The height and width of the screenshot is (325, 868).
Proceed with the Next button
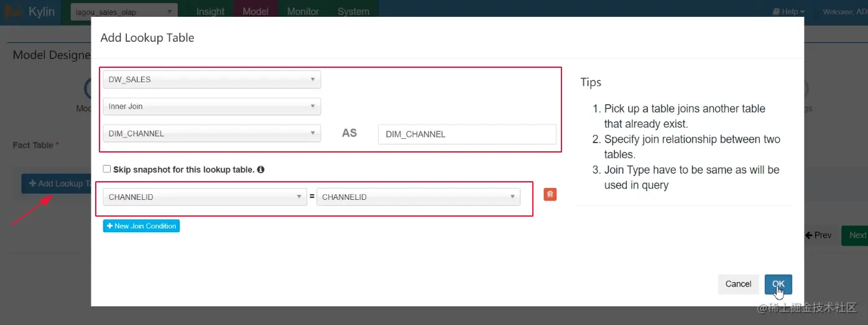click(855, 235)
